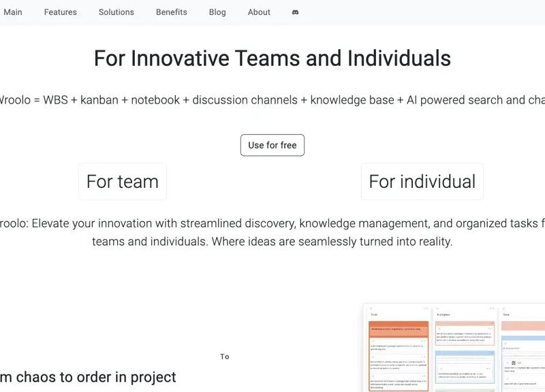Click the kanban board preview image
545x392 pixels.
tap(454, 348)
